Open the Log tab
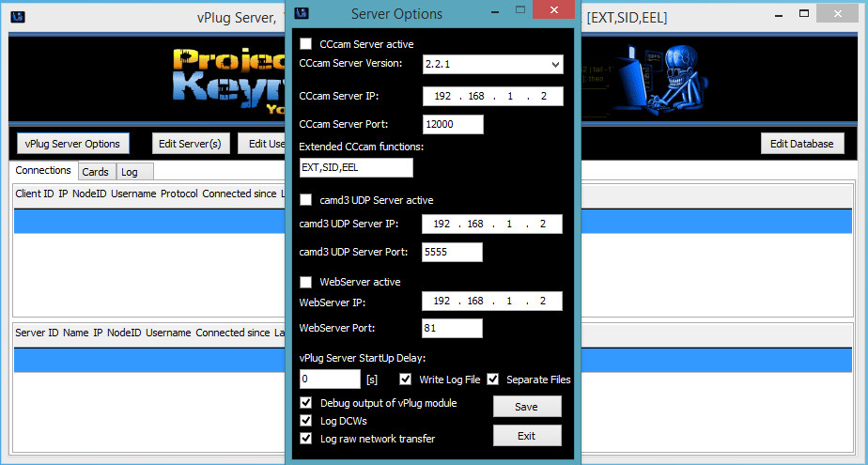 130,172
